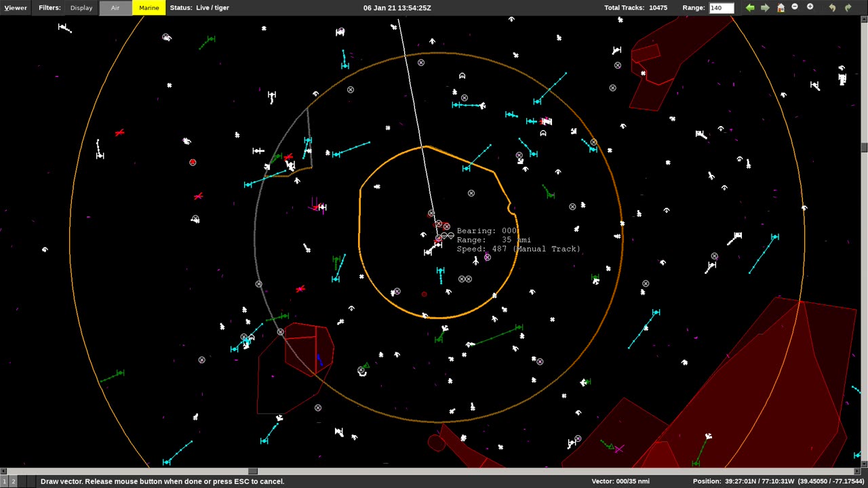Open the Viewer menu
The height and width of the screenshot is (488, 868).
[x=16, y=8]
